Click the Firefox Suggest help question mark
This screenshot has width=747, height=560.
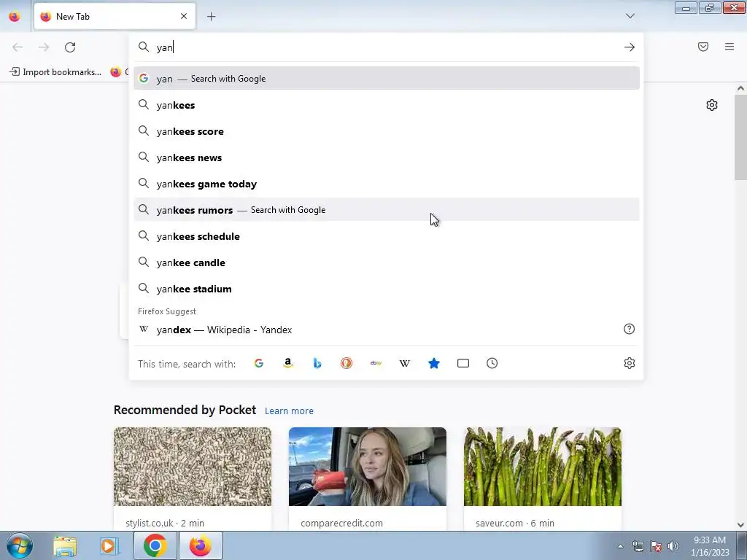click(629, 329)
